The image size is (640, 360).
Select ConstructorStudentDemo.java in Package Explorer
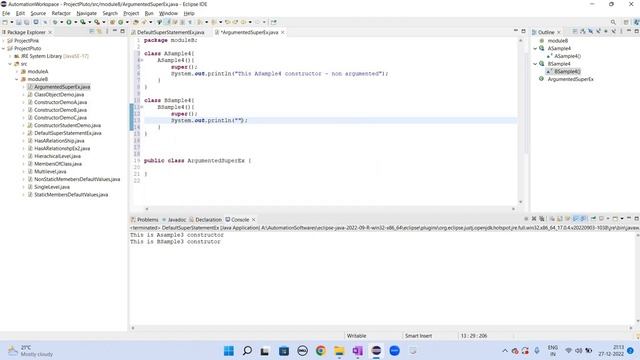(67, 125)
